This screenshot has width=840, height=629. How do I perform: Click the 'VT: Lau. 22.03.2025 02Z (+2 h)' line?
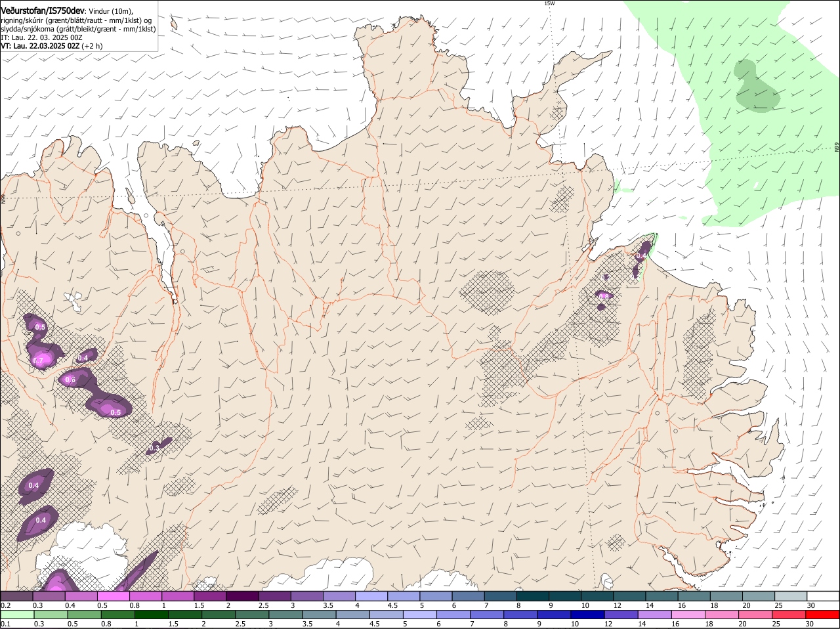click(52, 46)
